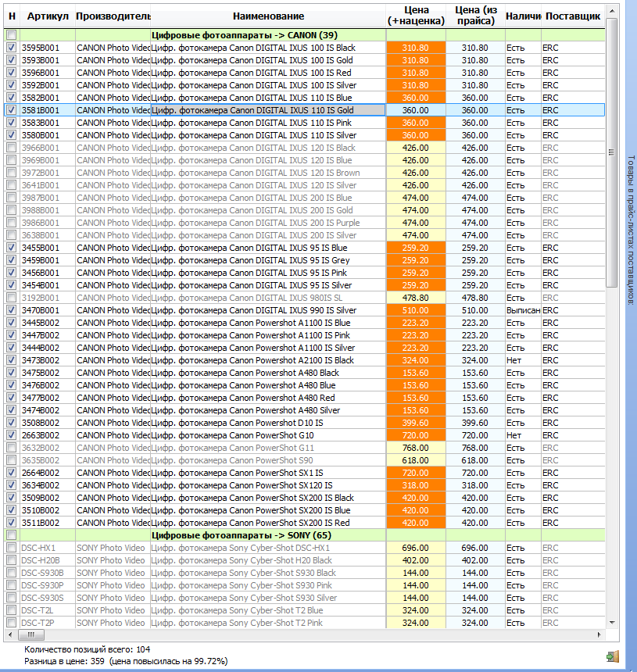Click price 768.00 of PowerShot G11
637x672 pixels.
pyautogui.click(x=416, y=448)
